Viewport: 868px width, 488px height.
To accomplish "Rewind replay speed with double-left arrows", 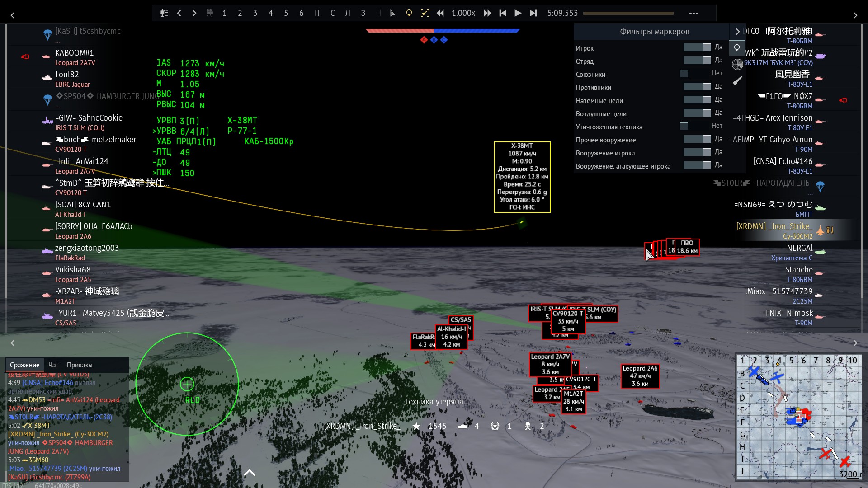I will click(x=440, y=13).
